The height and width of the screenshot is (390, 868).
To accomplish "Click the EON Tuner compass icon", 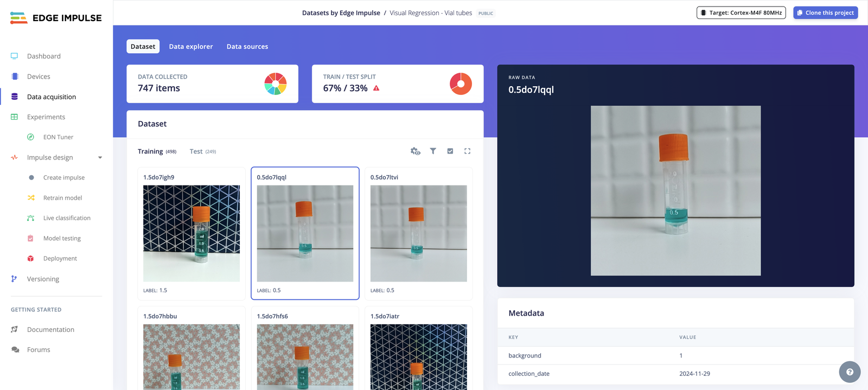I will tap(31, 137).
